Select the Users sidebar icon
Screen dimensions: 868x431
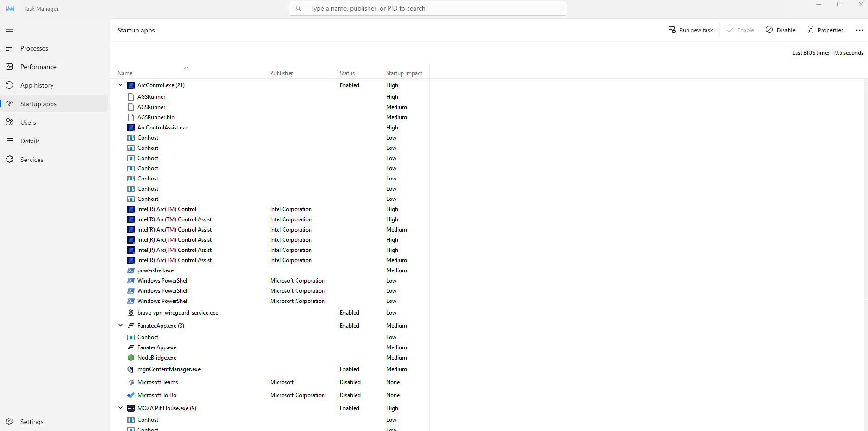pos(9,122)
